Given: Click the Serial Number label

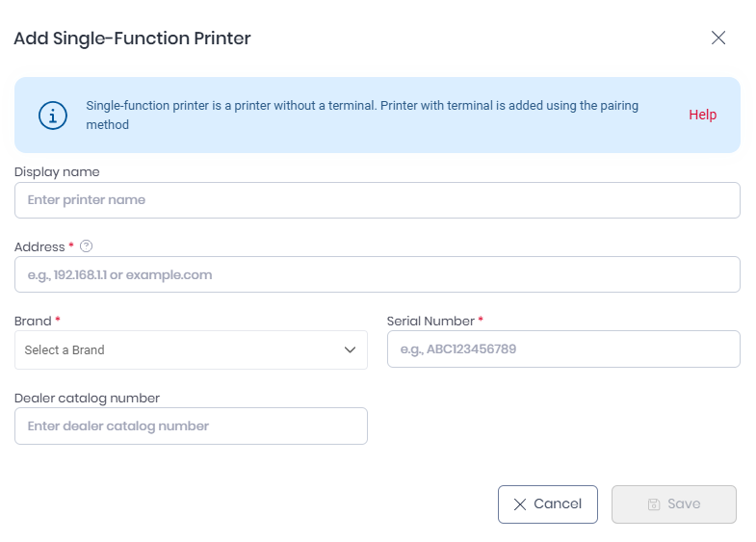Looking at the screenshot, I should (430, 321).
